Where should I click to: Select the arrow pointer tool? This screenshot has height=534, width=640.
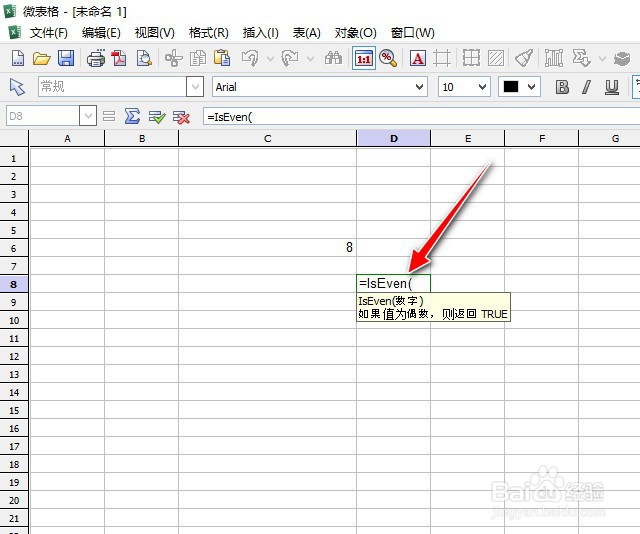point(18,87)
